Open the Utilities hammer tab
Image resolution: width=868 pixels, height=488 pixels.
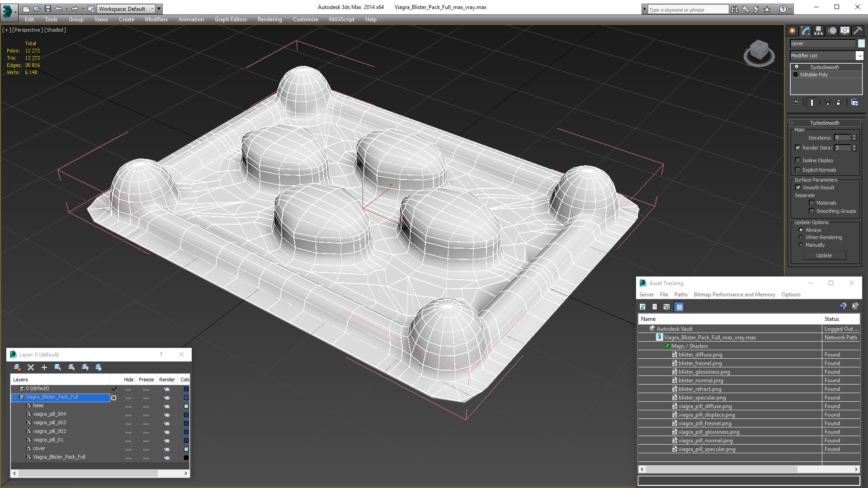[857, 31]
